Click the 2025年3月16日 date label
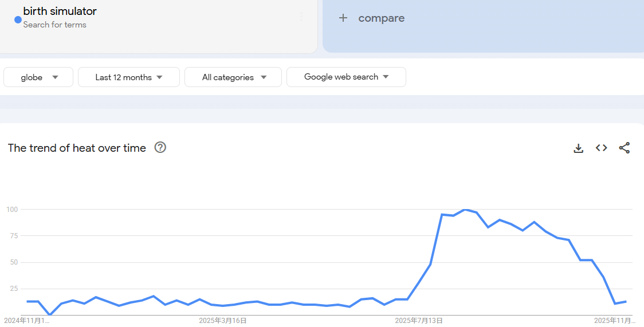Image resolution: width=644 pixels, height=327 pixels. 223,321
